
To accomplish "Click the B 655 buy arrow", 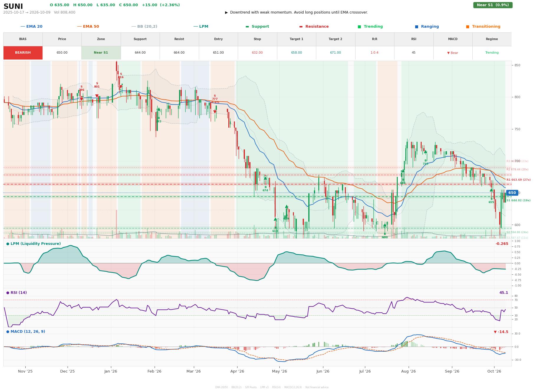I will [491, 190].
